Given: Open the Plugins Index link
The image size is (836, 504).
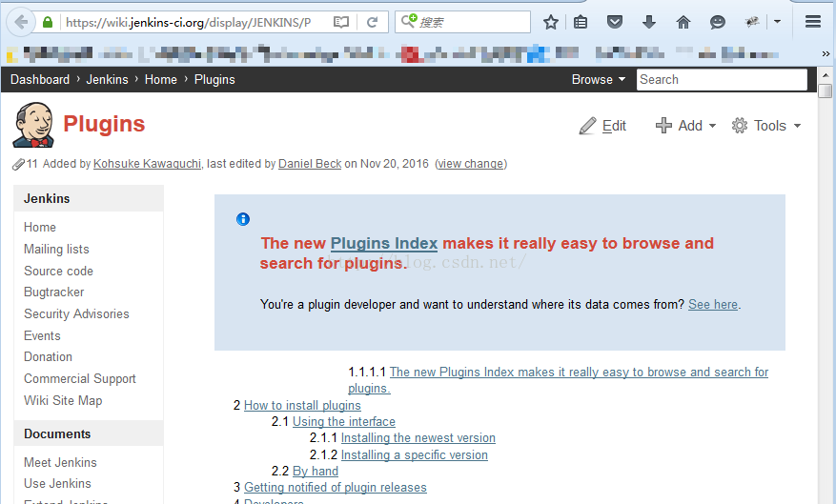Looking at the screenshot, I should 384,244.
